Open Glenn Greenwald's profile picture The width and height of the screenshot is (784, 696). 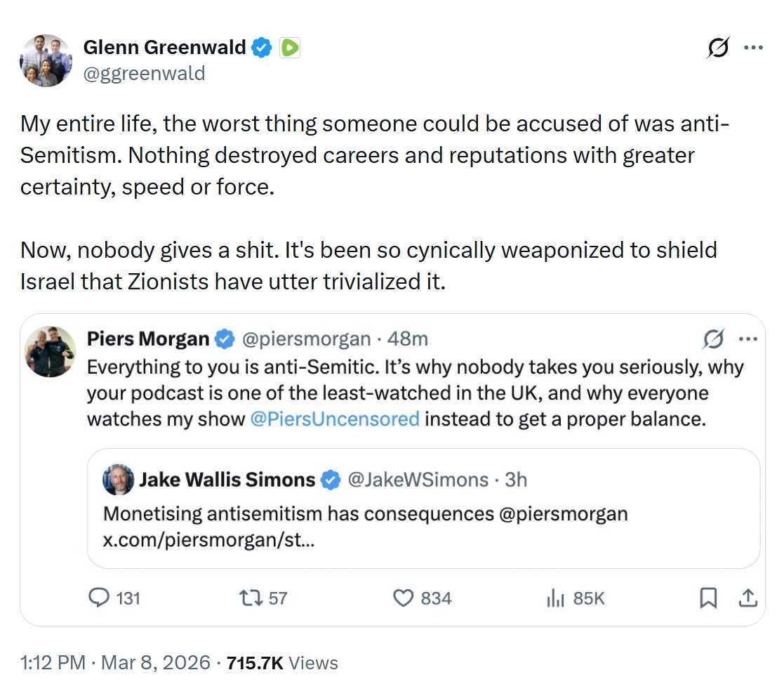(x=46, y=60)
